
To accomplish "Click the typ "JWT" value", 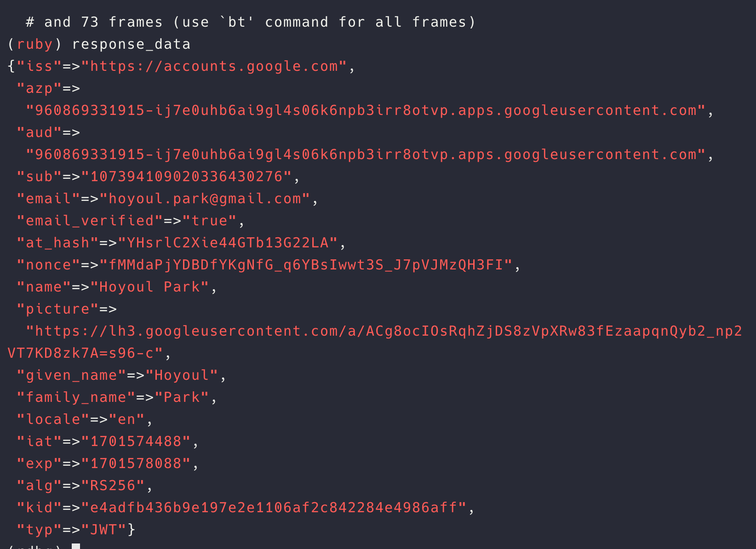I will (x=103, y=530).
